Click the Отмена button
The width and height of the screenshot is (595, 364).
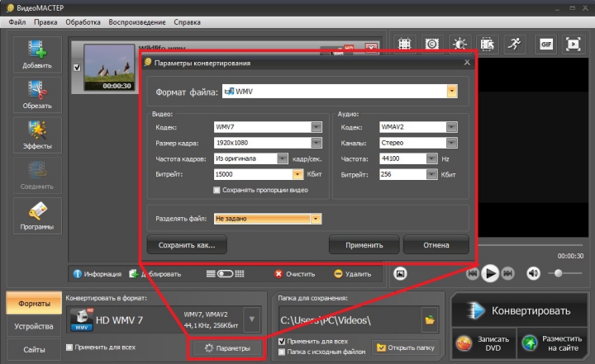[x=436, y=245]
